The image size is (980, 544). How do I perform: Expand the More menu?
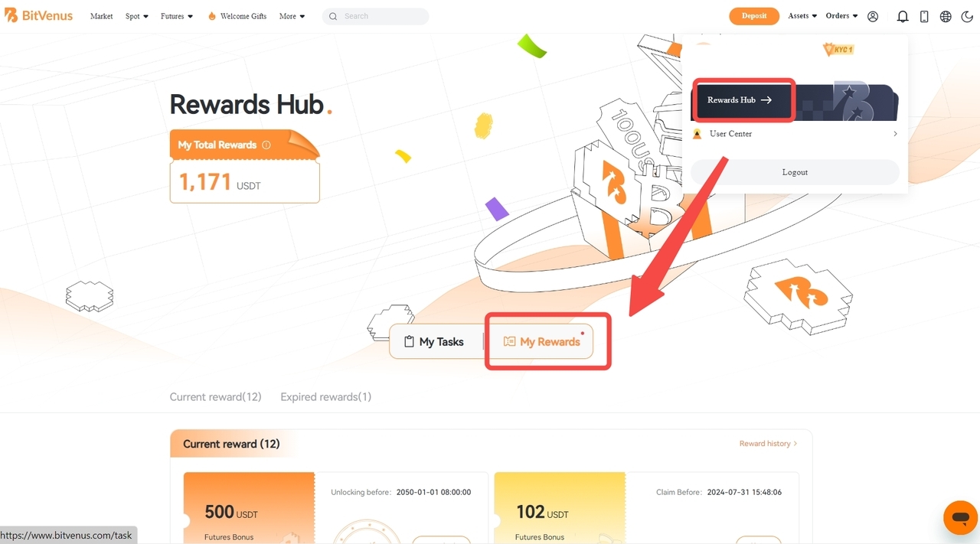point(292,16)
